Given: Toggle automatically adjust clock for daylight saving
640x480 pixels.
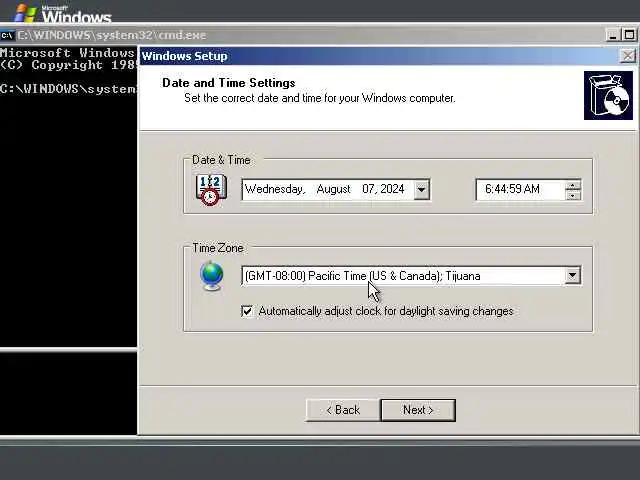Looking at the screenshot, I should [x=247, y=311].
